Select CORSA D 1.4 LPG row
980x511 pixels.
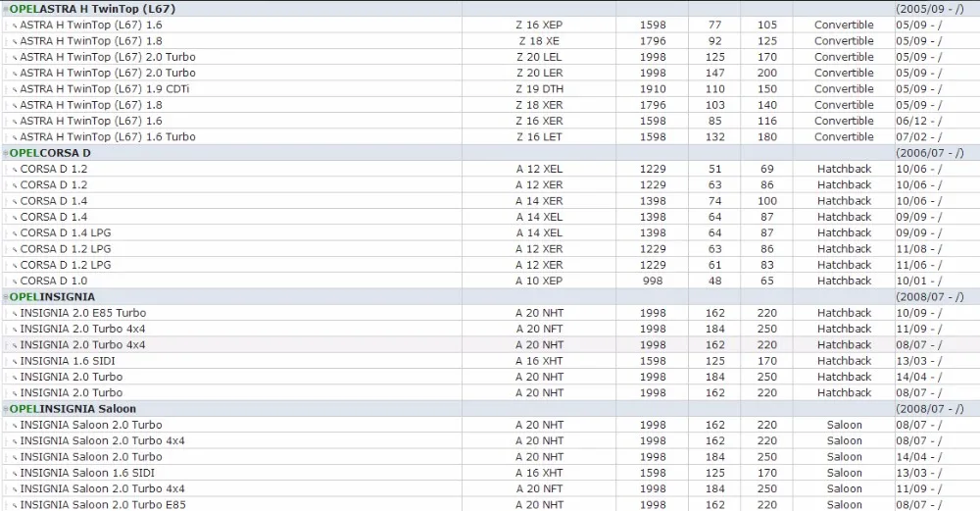(x=490, y=232)
